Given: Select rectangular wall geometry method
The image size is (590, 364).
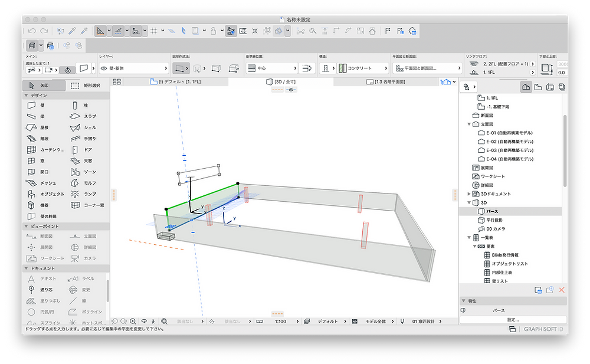Looking at the screenshot, I should point(216,68).
